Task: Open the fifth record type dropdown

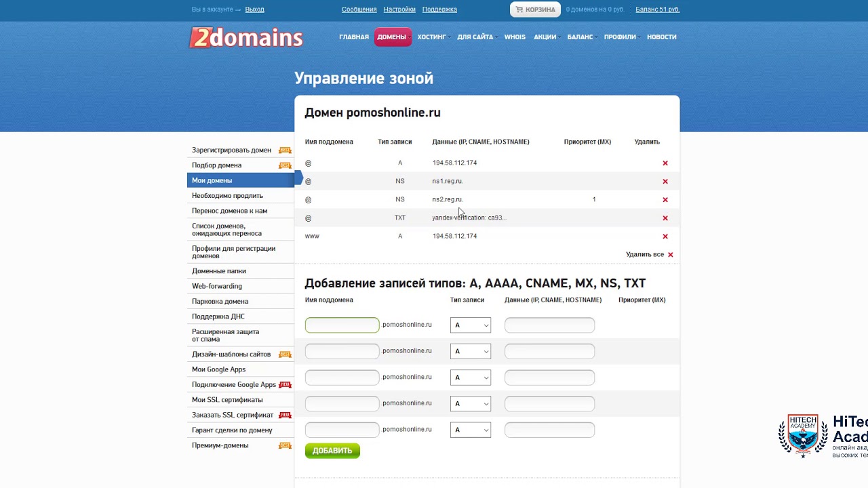Action: pos(471,430)
